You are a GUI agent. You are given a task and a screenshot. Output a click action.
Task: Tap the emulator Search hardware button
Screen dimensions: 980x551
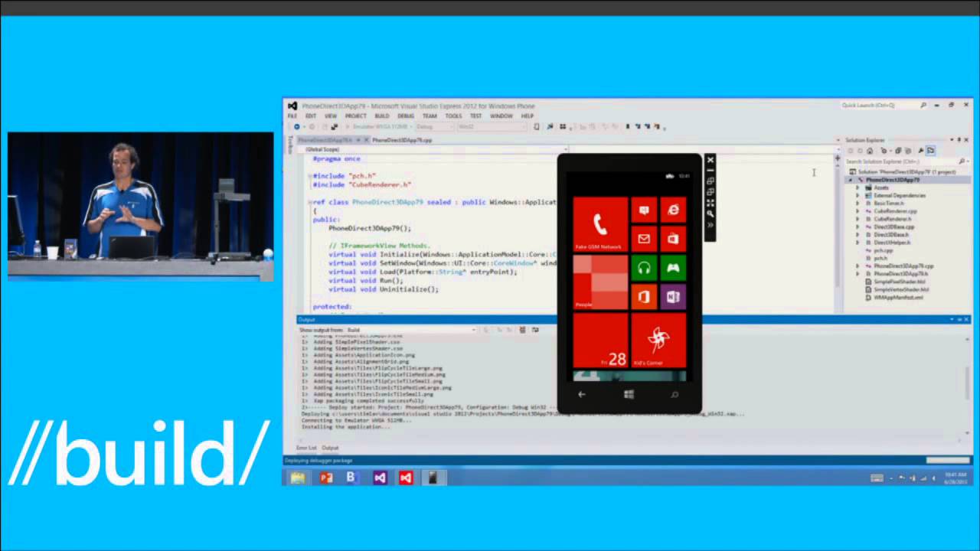pos(675,395)
